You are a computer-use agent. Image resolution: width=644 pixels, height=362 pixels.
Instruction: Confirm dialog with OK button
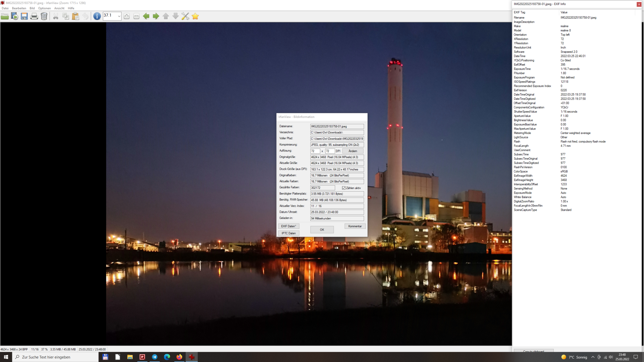coord(322,230)
